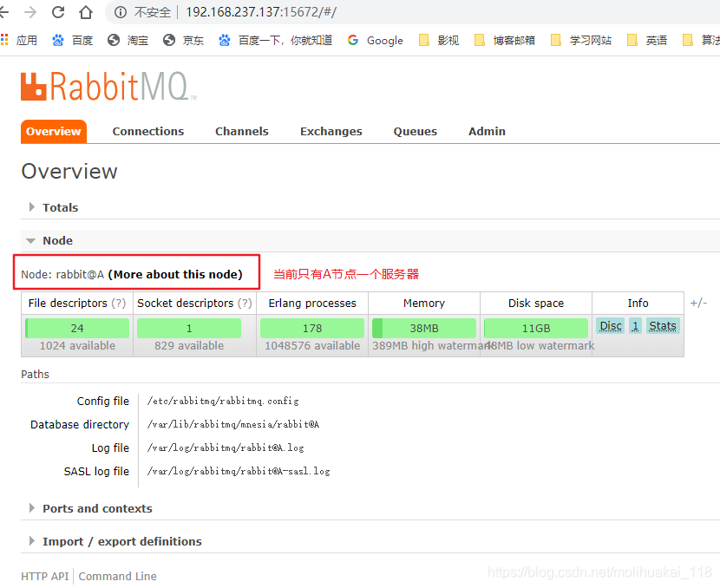Click the Paths section heading
Screen dimensions: 720x588
35,375
